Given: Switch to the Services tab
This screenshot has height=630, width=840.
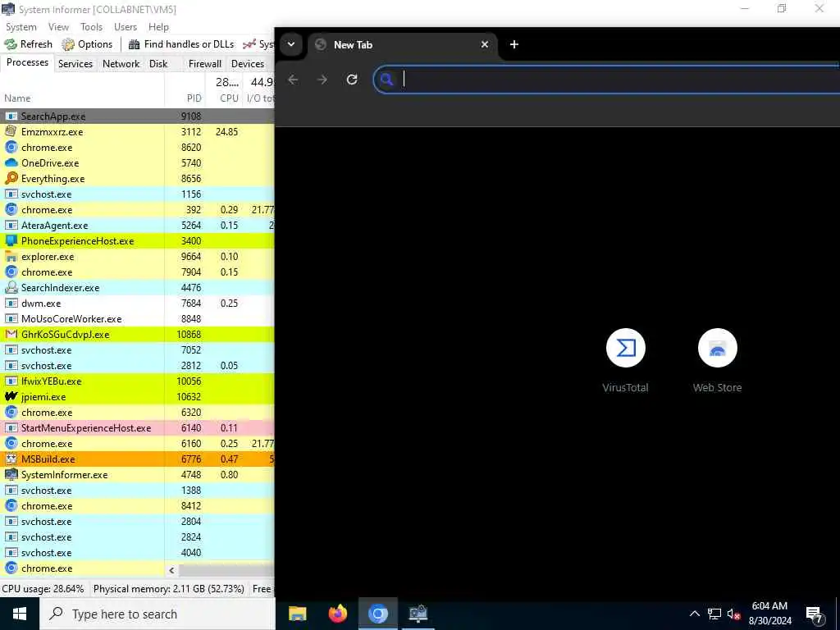Looking at the screenshot, I should pyautogui.click(x=75, y=64).
